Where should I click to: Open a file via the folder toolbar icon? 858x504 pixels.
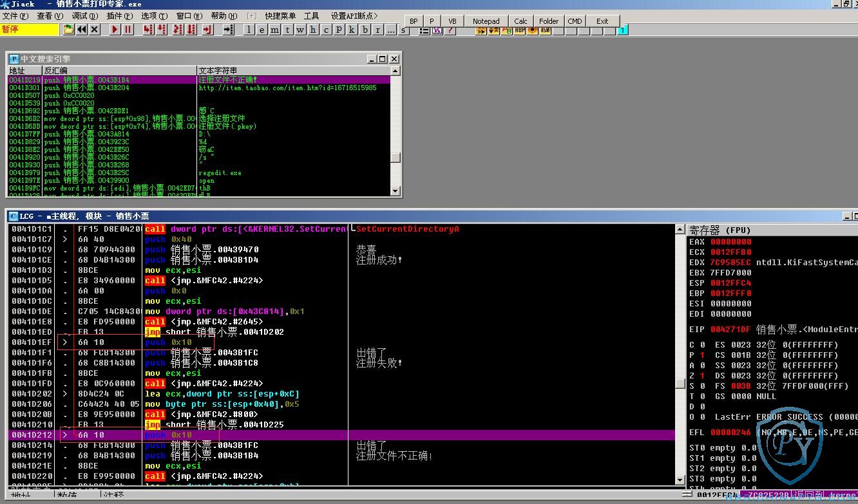point(68,30)
